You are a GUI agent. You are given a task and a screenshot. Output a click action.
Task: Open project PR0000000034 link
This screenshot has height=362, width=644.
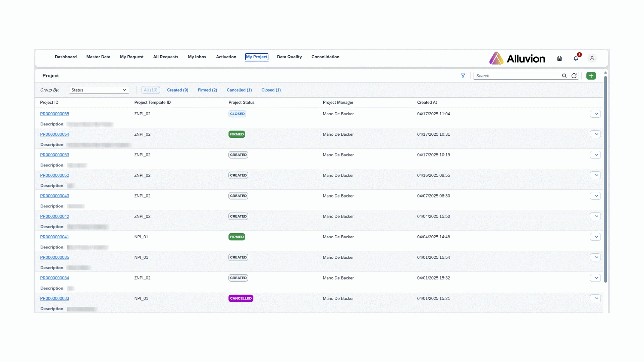coord(55,278)
